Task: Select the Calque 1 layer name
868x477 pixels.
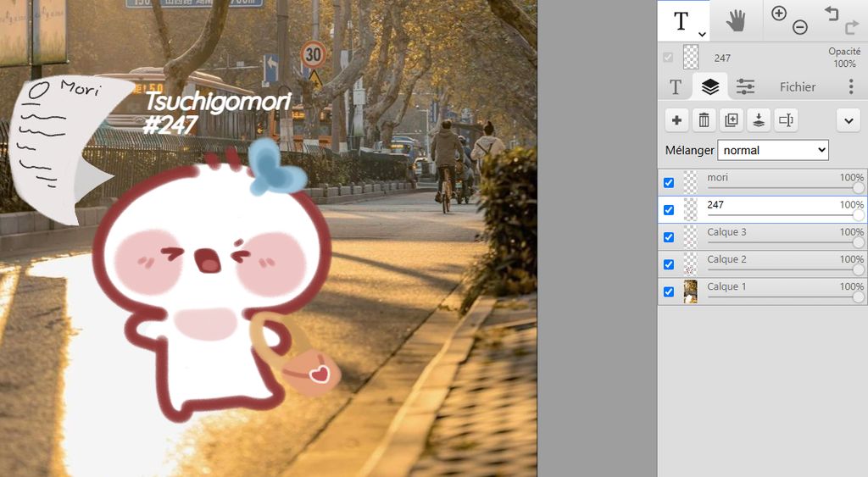Action: tap(726, 286)
